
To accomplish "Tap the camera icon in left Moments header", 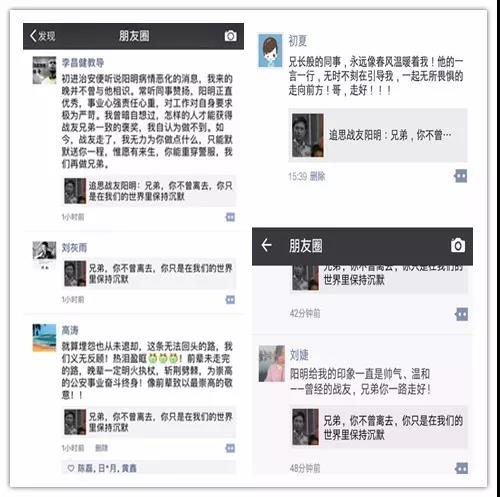I will [x=231, y=36].
